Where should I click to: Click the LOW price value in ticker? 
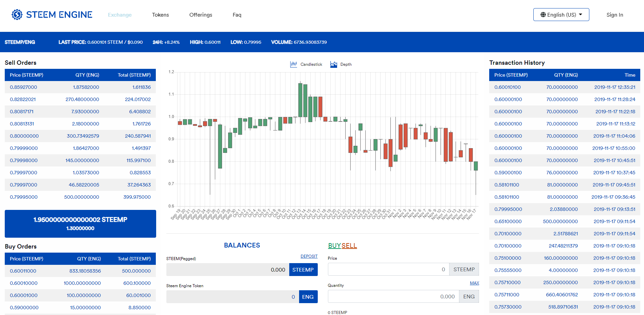pyautogui.click(x=253, y=42)
